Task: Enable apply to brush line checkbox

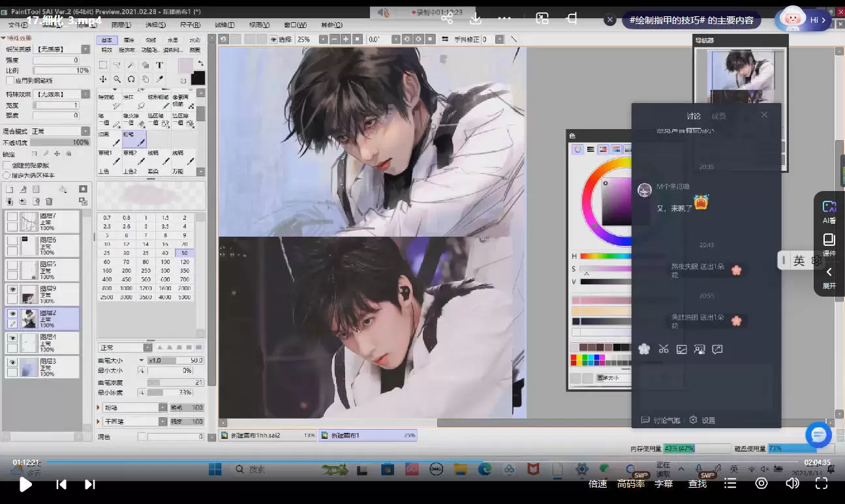Action: click(9, 81)
